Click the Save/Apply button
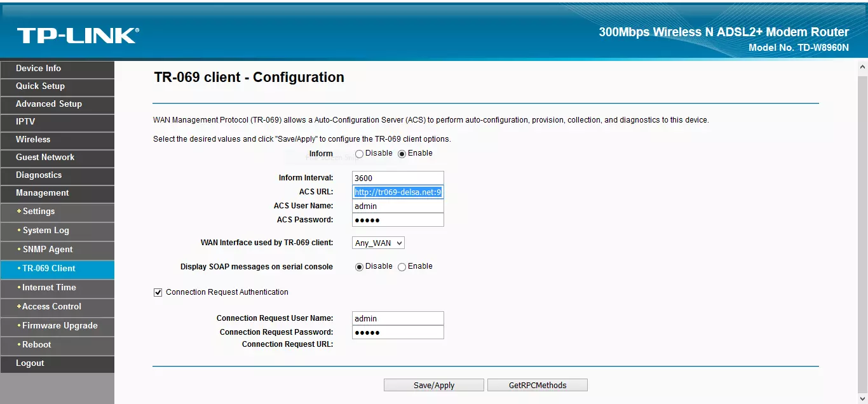This screenshot has width=868, height=404. [x=434, y=385]
